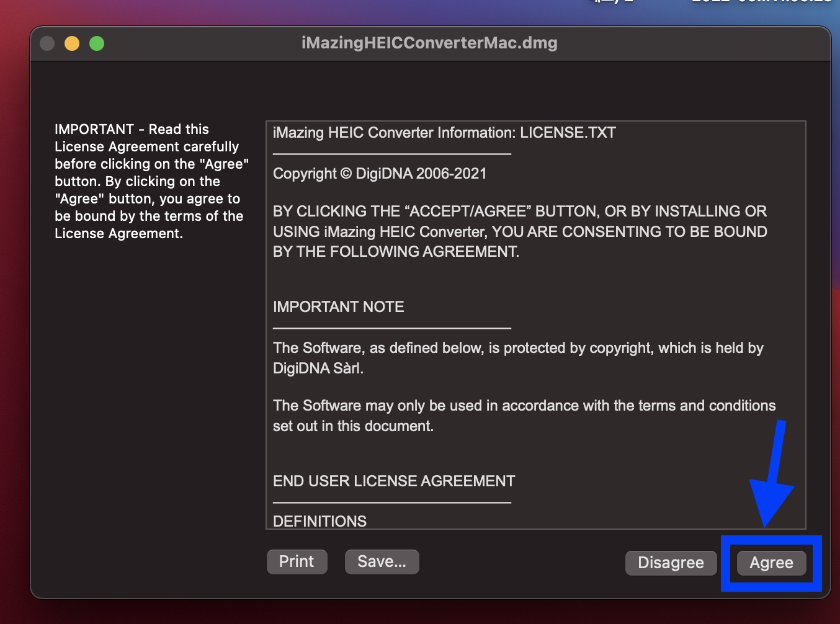Click the 'iMazing HEIC Converter Information: LICENSE.TXT' line
Screen dimensions: 840x624
point(444,133)
